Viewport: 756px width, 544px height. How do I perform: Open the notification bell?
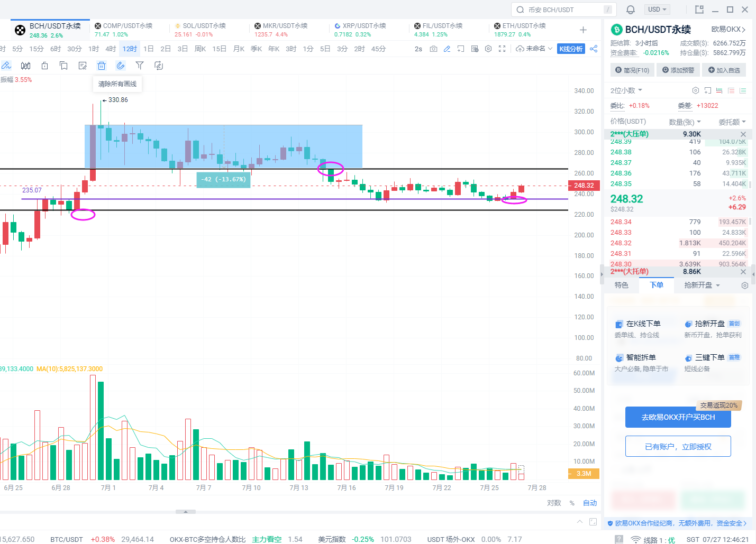631,10
